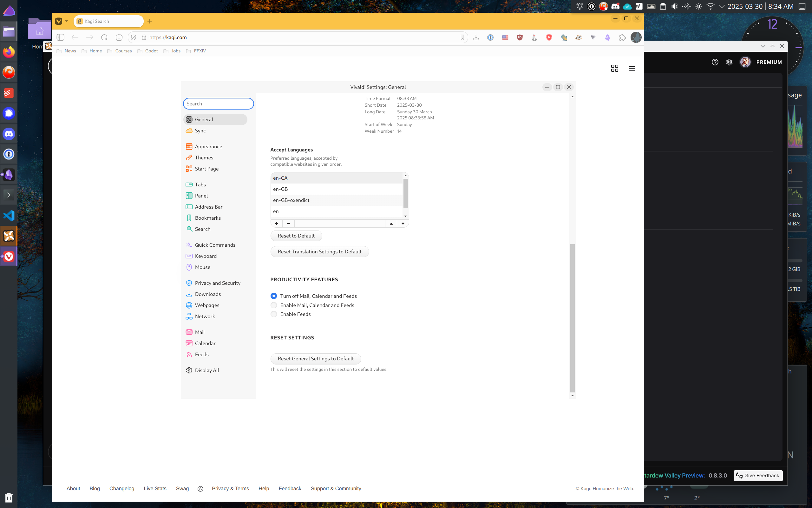The image size is (812, 508).
Task: Open settings gear in background dark window
Action: [x=730, y=62]
